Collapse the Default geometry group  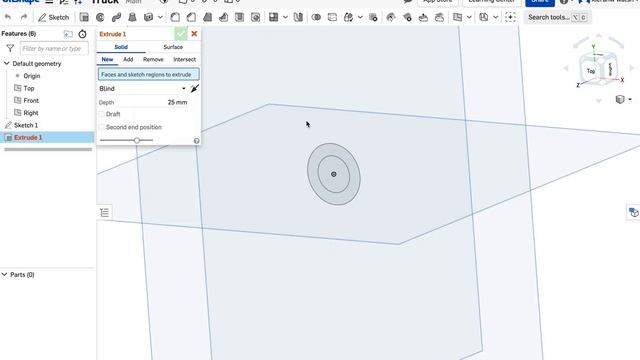pyautogui.click(x=7, y=64)
